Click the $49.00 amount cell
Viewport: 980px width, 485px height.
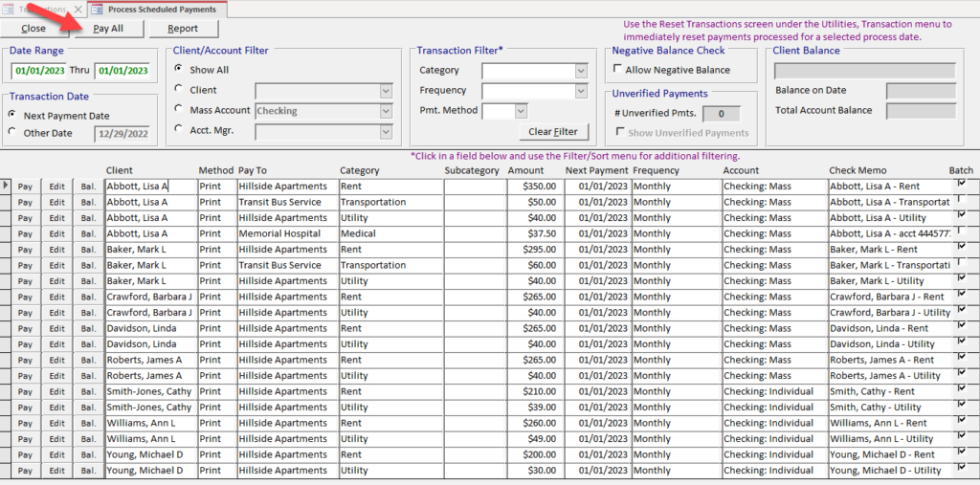tap(536, 439)
